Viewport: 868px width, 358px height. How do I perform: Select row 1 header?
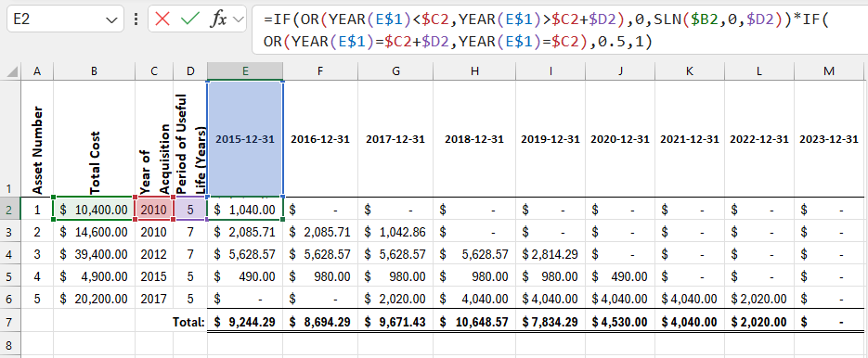(10, 138)
